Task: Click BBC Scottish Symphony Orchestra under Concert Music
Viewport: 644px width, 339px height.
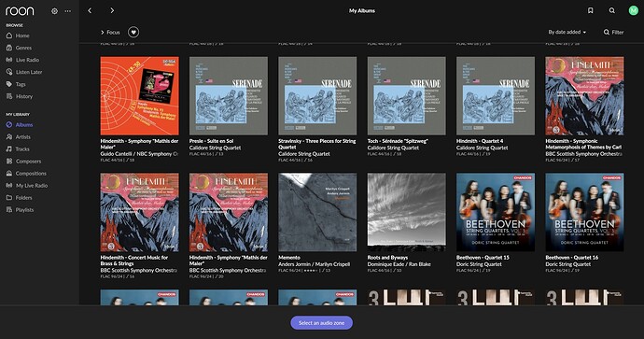Action: point(139,271)
